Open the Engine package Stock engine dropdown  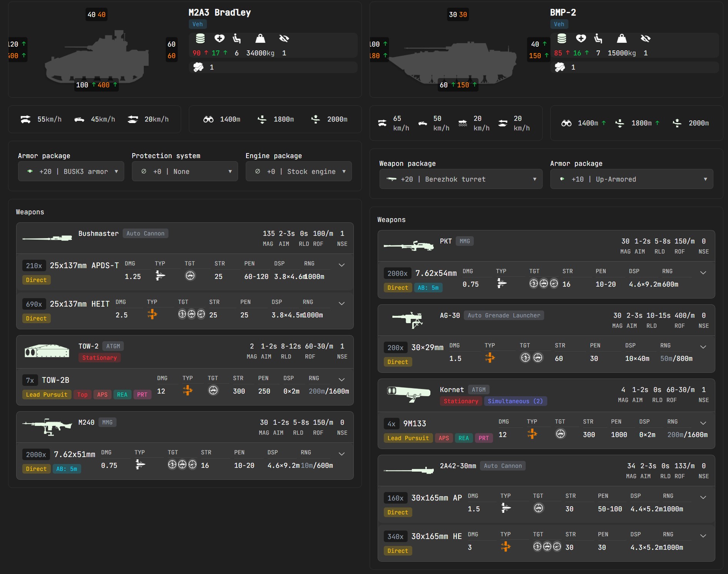298,171
